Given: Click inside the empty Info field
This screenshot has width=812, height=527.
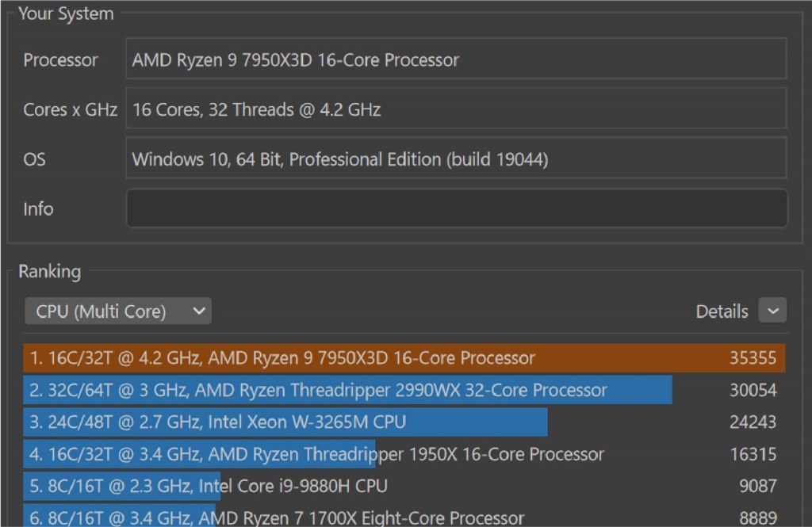Looking at the screenshot, I should pyautogui.click(x=456, y=208).
